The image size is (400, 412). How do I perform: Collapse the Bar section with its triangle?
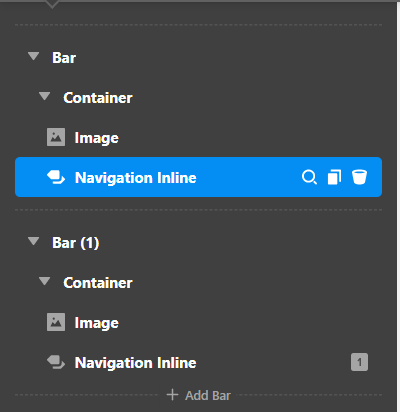pos(34,56)
